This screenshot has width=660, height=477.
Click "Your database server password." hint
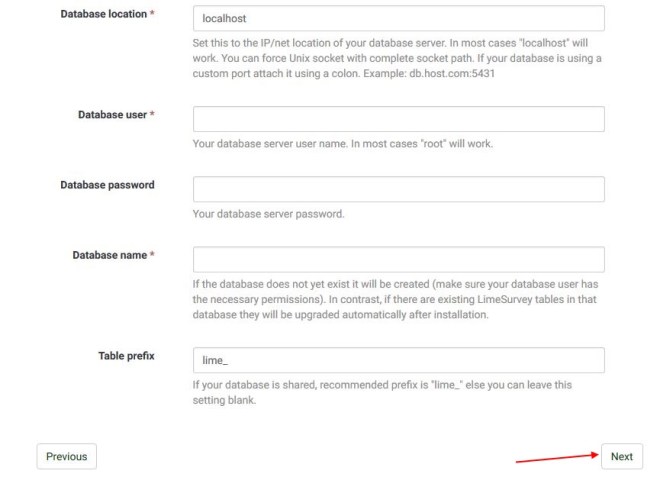(x=268, y=213)
